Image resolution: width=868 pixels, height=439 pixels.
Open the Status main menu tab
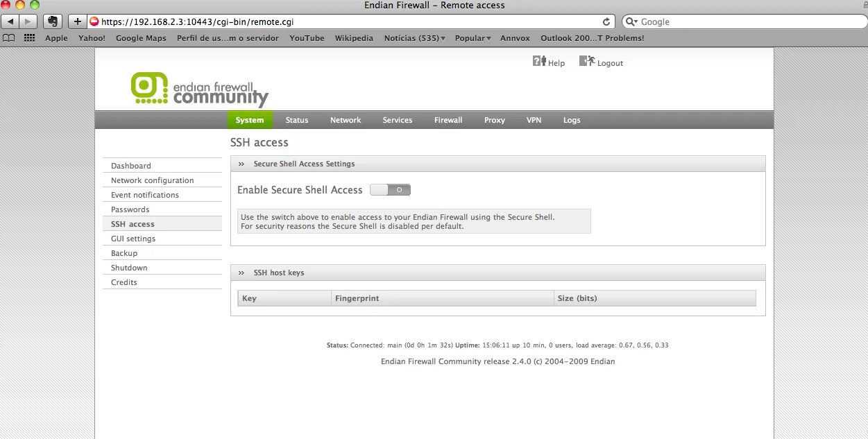point(297,120)
